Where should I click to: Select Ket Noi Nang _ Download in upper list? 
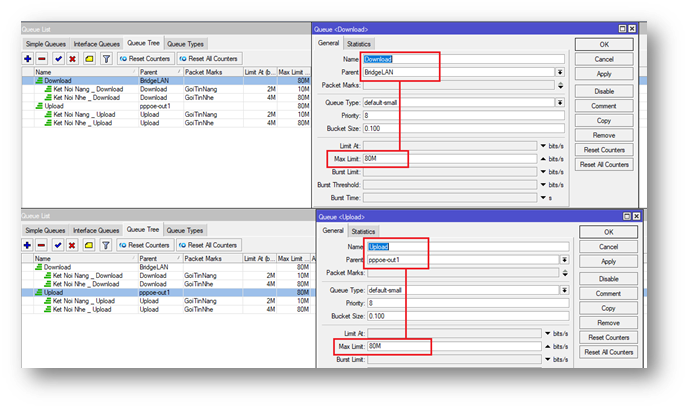pos(166,89)
